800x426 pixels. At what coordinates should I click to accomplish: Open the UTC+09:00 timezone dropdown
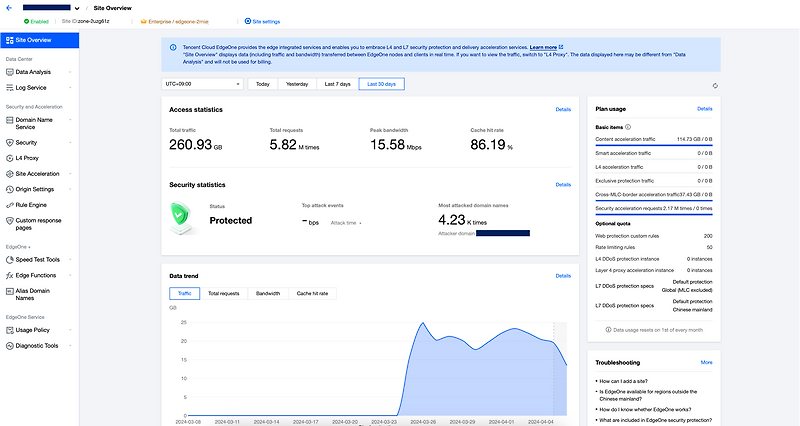click(x=200, y=84)
